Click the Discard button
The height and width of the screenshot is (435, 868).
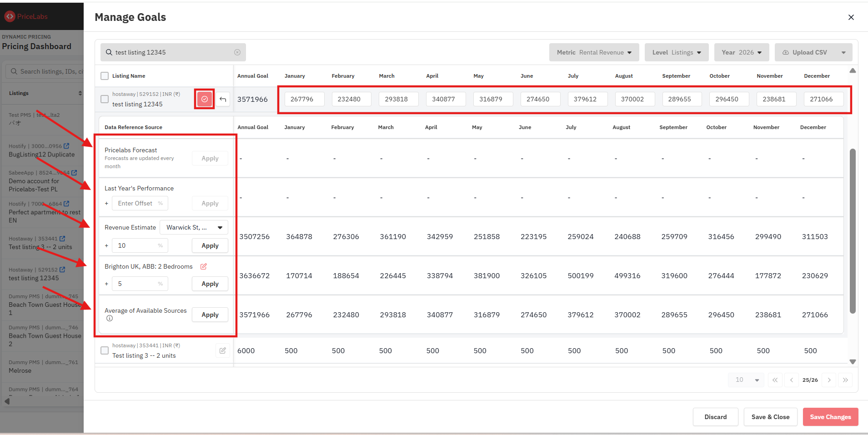pyautogui.click(x=716, y=417)
